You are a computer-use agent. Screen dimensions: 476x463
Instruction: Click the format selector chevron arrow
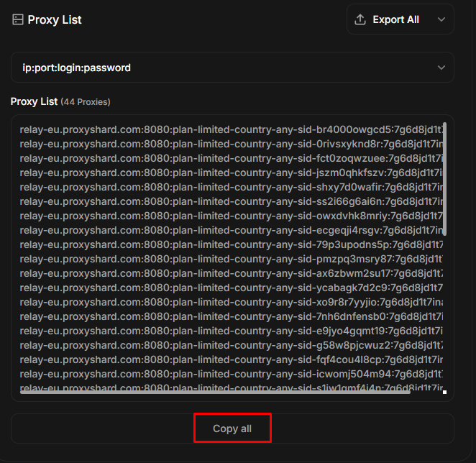[441, 68]
